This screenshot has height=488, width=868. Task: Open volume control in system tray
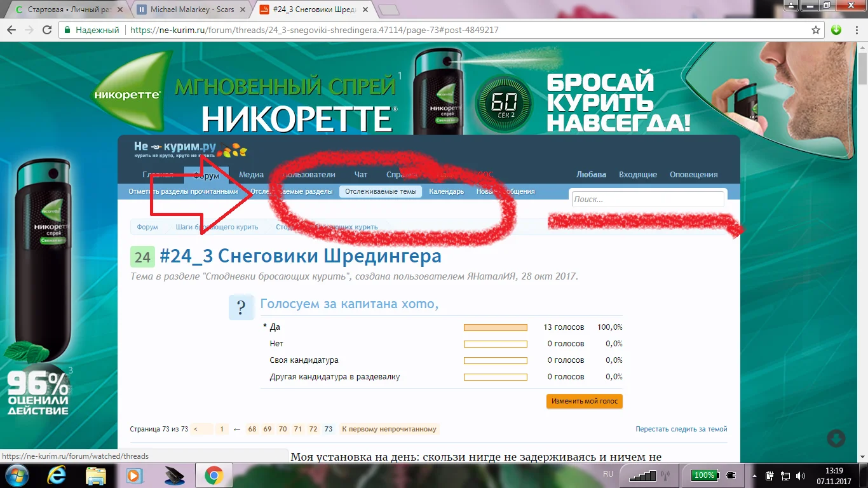tap(800, 475)
